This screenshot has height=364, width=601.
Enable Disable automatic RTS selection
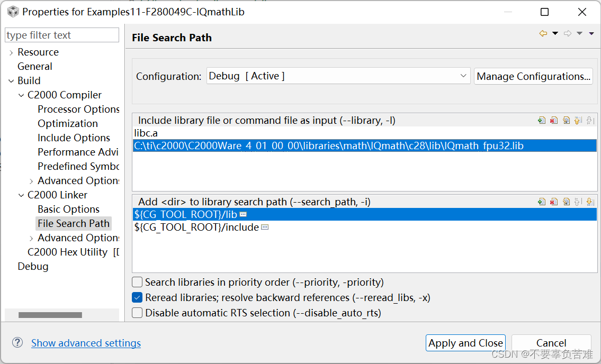click(x=137, y=313)
